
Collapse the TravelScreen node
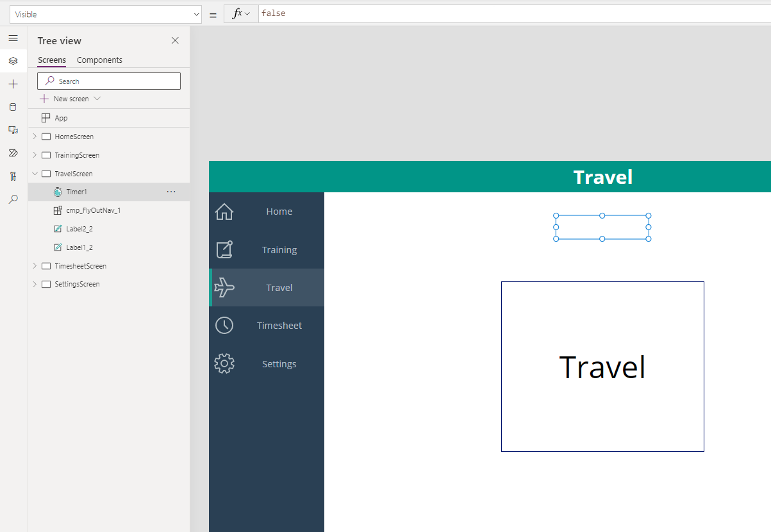pos(35,174)
